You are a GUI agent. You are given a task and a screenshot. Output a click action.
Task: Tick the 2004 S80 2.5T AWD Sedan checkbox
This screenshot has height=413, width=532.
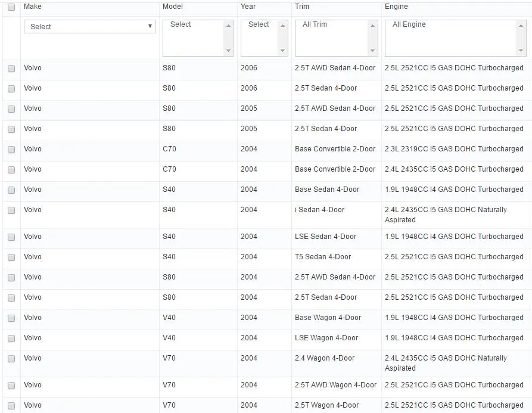11,278
